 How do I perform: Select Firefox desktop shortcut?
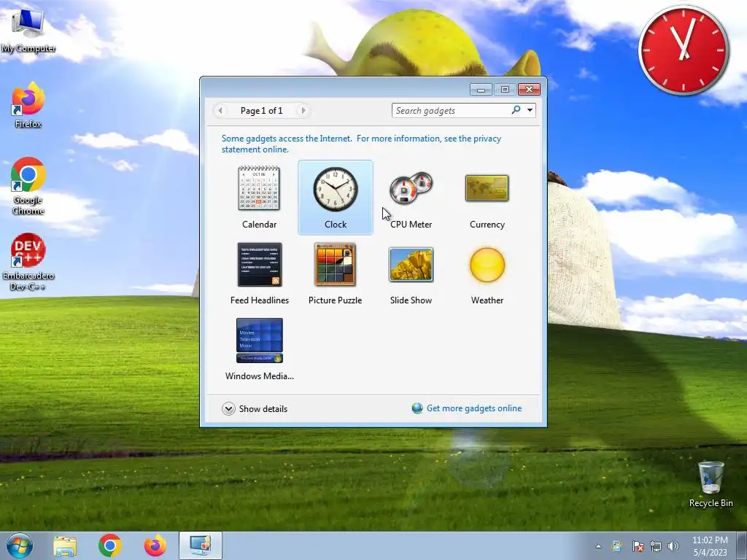coord(28,106)
